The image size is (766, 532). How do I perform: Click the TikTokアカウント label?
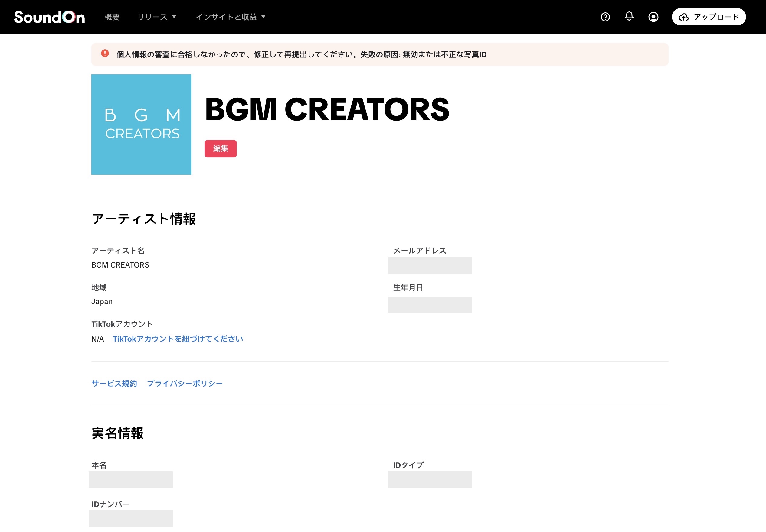point(122,324)
